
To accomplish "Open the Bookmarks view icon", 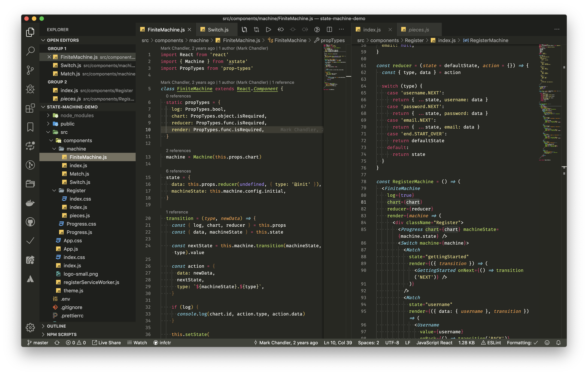I will [30, 127].
